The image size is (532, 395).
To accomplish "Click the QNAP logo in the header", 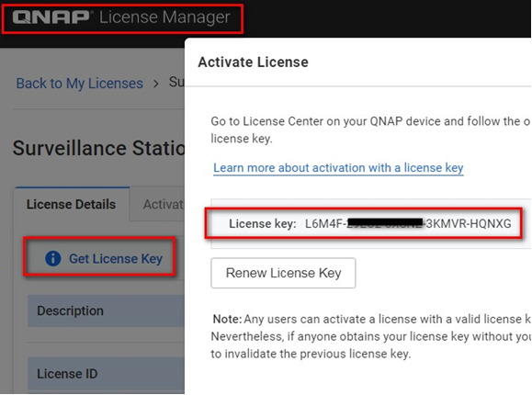I will tap(51, 17).
